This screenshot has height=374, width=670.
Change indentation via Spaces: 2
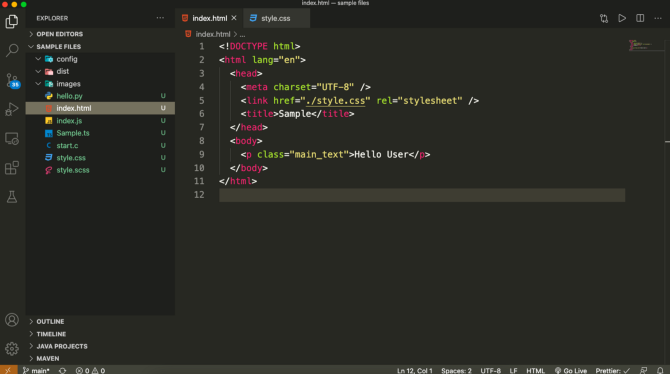click(456, 371)
